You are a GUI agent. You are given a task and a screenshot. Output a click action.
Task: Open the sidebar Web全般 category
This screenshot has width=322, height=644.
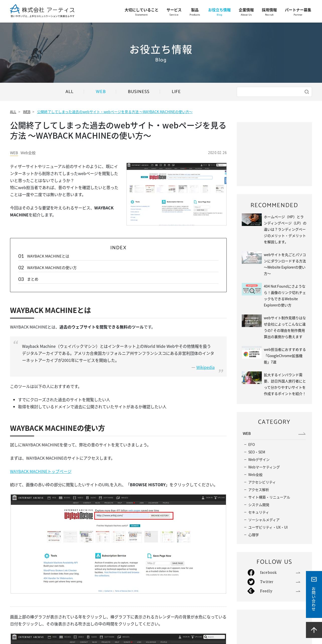255,475
